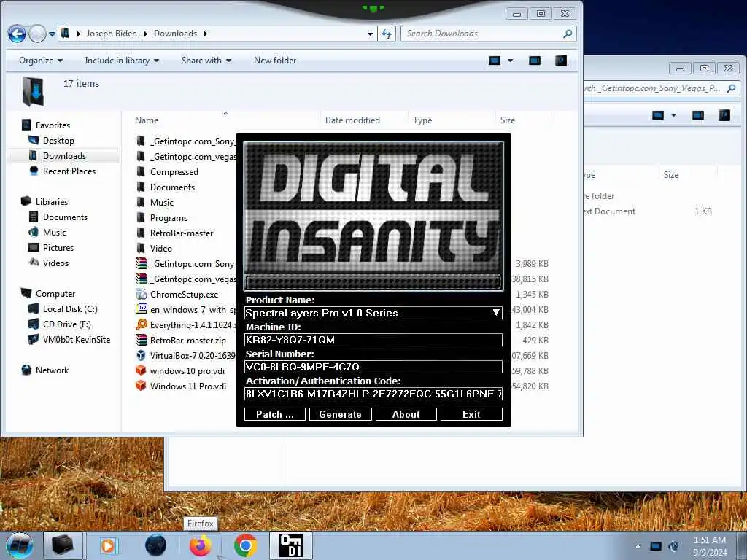747x560 pixels.
Task: Select Recent Places under Favorites
Action: pos(69,171)
